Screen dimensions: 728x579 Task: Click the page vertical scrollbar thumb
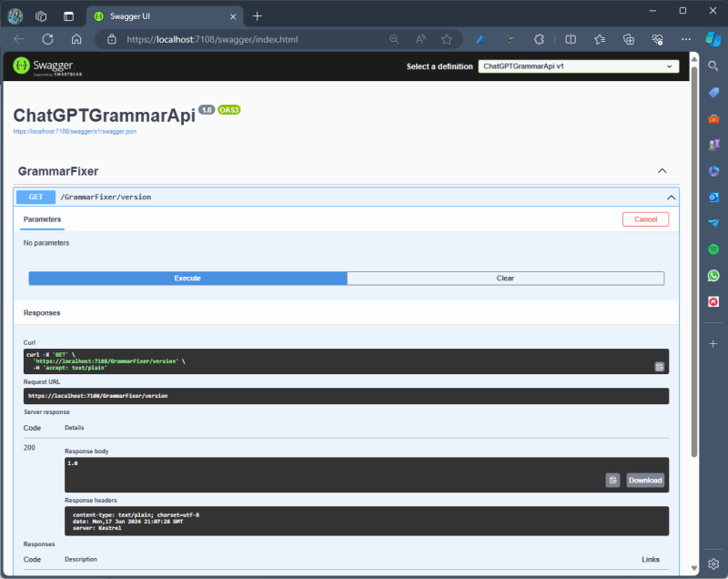click(694, 262)
